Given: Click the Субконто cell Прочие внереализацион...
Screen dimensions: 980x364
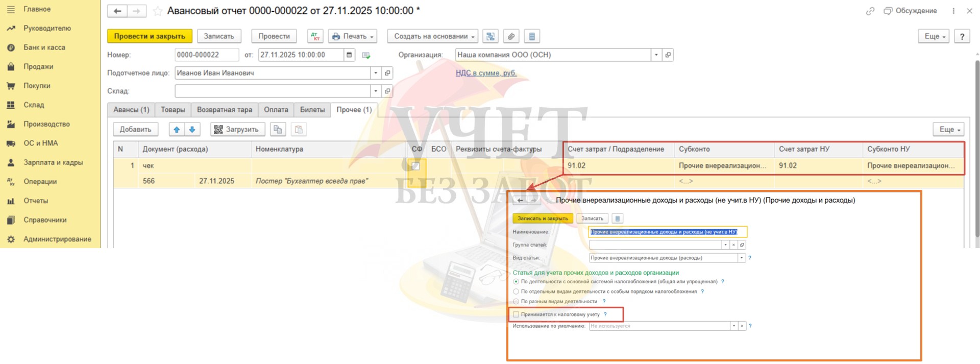Looking at the screenshot, I should [x=724, y=166].
